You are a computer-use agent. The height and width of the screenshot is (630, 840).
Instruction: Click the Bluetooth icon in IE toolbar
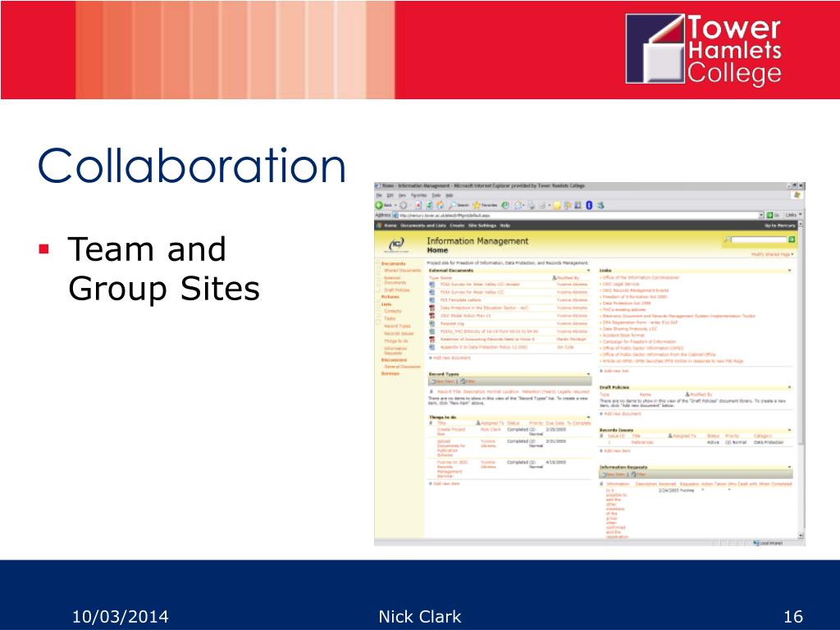pyautogui.click(x=589, y=205)
